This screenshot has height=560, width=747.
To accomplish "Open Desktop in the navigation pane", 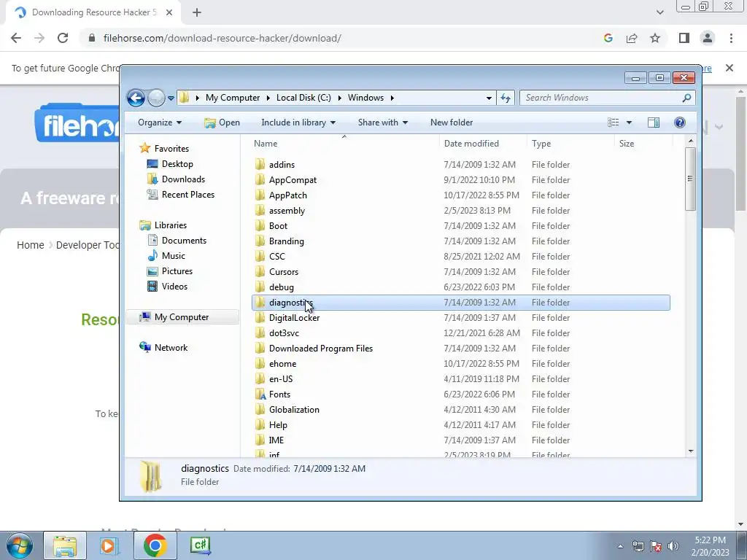I will (177, 164).
